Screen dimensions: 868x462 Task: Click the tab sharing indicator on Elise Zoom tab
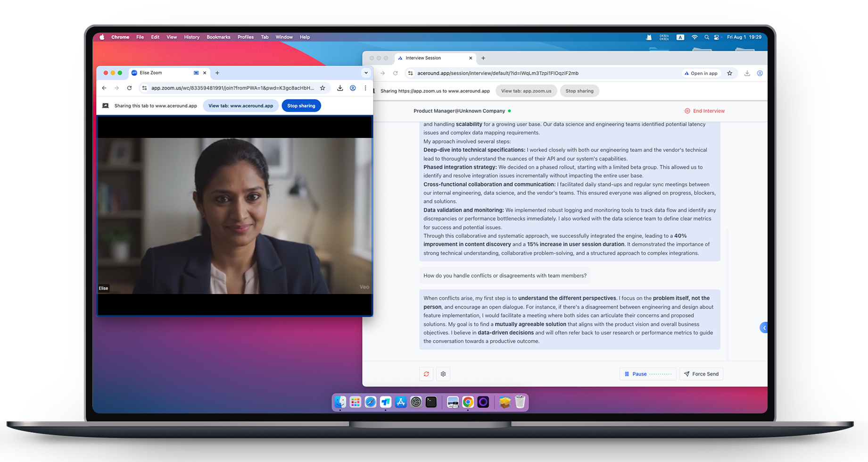[196, 73]
